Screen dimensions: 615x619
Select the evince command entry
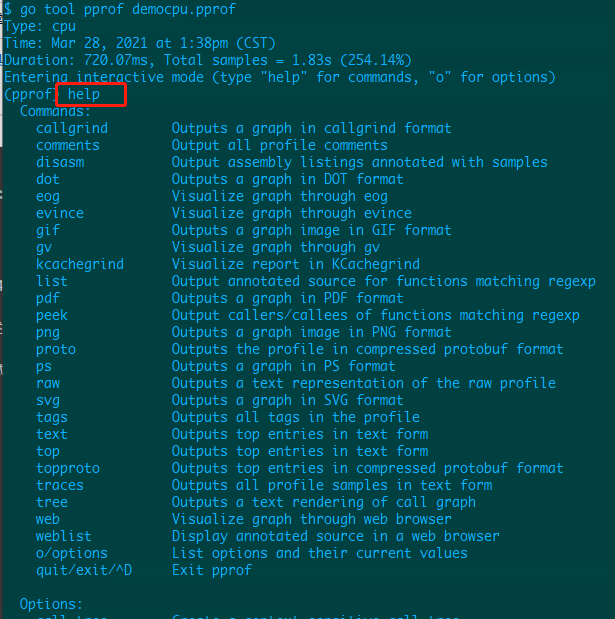click(60, 213)
